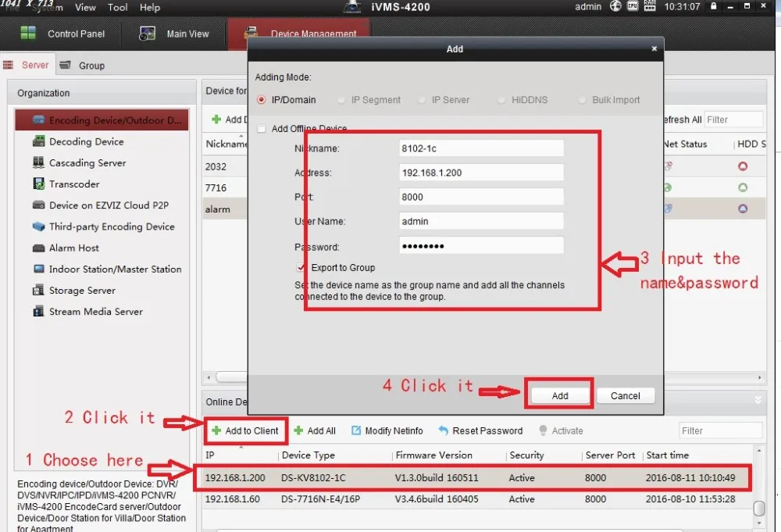Select the alarm device row
This screenshot has height=532, width=781.
pos(225,209)
